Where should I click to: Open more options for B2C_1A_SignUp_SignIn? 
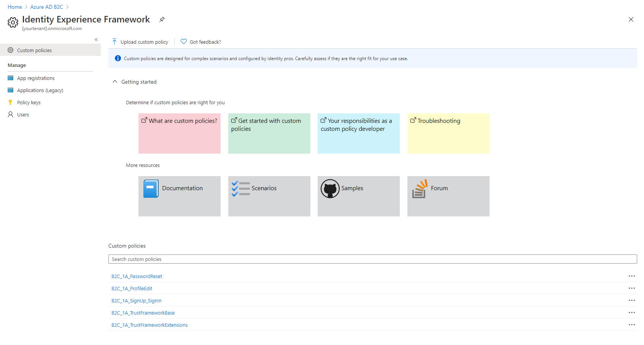click(632, 300)
